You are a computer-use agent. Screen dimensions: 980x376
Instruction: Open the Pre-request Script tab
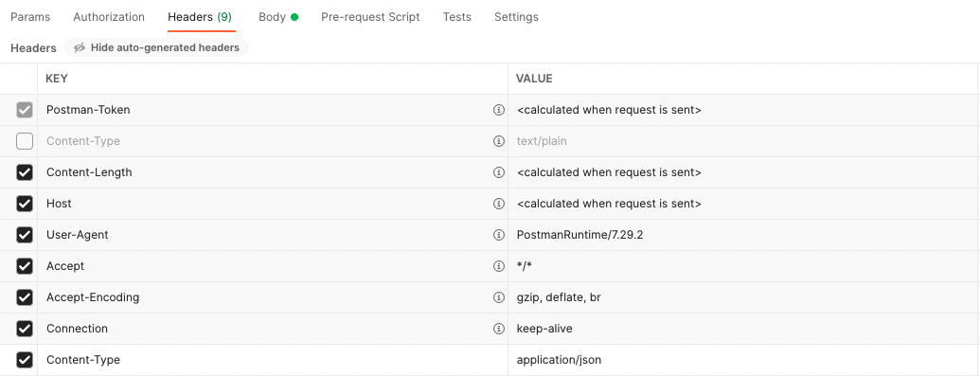pyautogui.click(x=370, y=17)
